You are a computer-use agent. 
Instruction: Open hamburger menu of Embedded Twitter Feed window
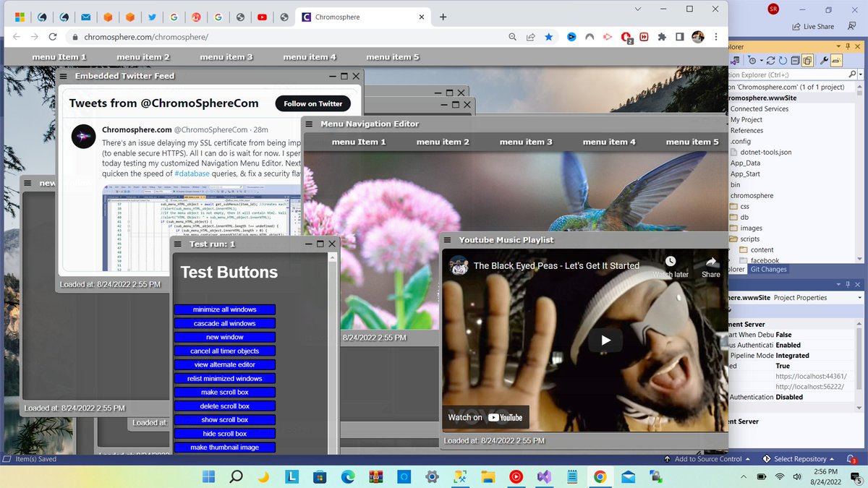tap(64, 76)
